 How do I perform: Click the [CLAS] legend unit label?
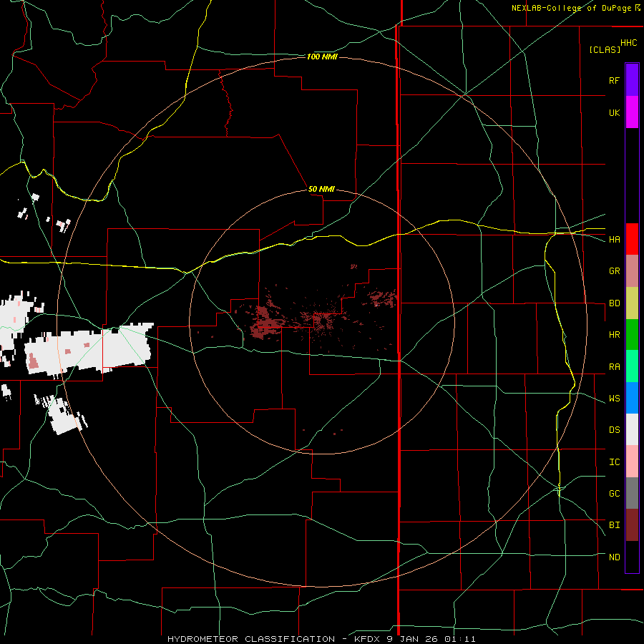coord(605,50)
